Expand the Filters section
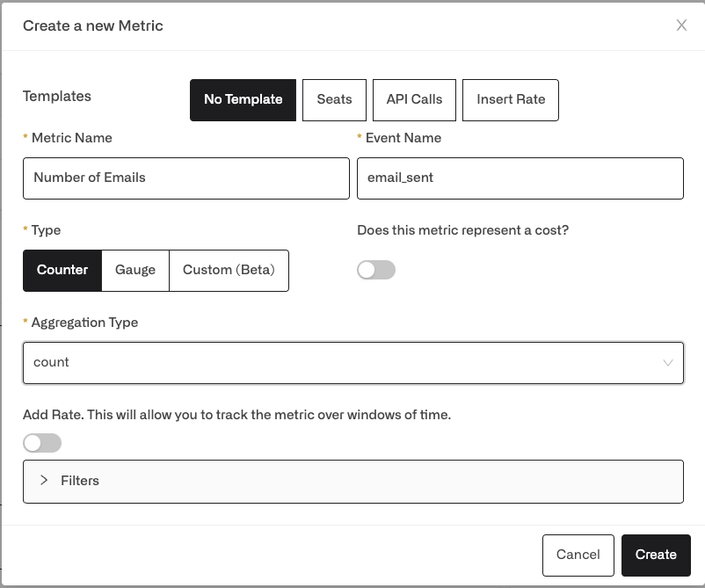 [353, 482]
